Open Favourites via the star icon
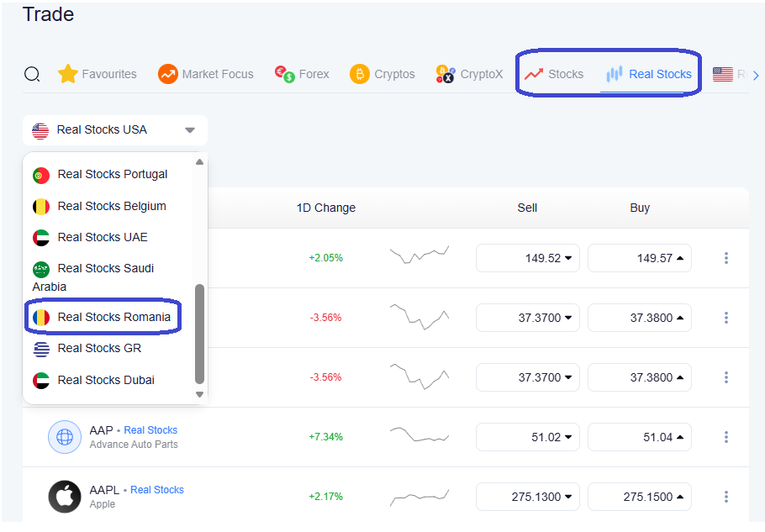 coord(67,74)
